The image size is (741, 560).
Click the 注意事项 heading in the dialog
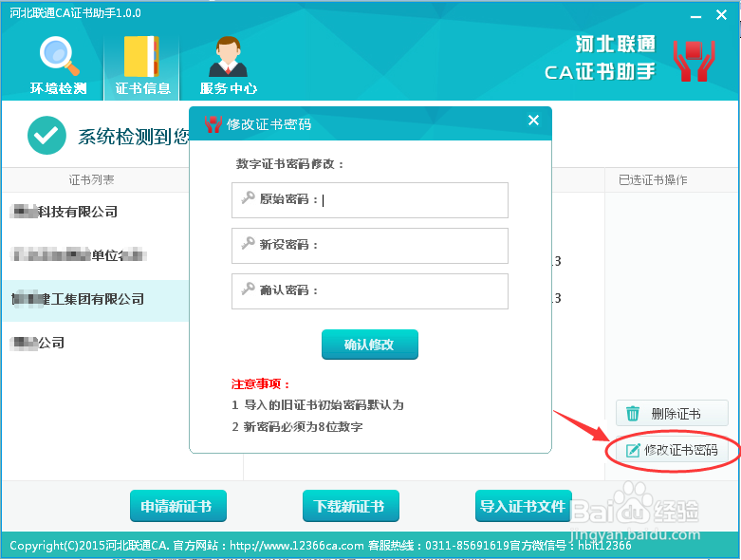260,383
